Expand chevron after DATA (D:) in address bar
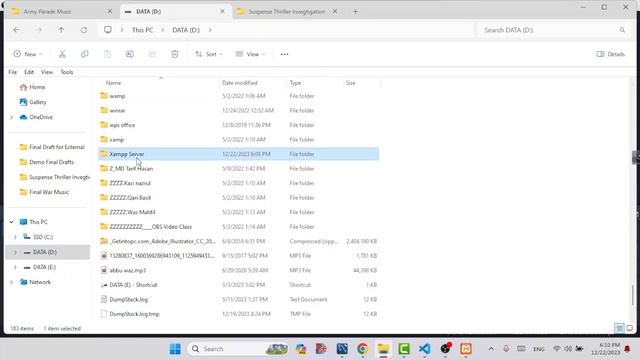The width and height of the screenshot is (640, 360). coord(210,30)
